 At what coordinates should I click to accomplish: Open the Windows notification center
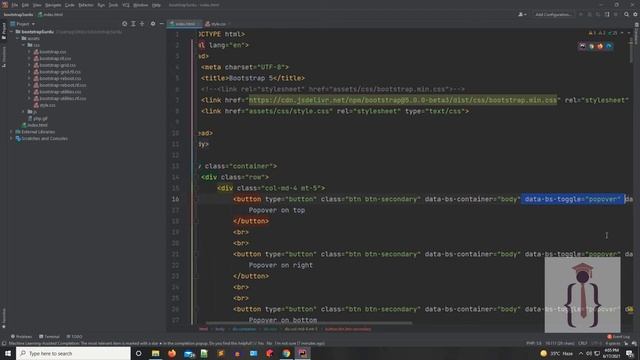point(630,353)
